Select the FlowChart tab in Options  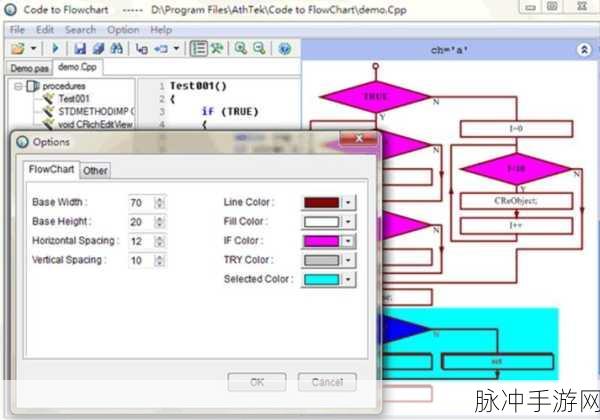52,169
